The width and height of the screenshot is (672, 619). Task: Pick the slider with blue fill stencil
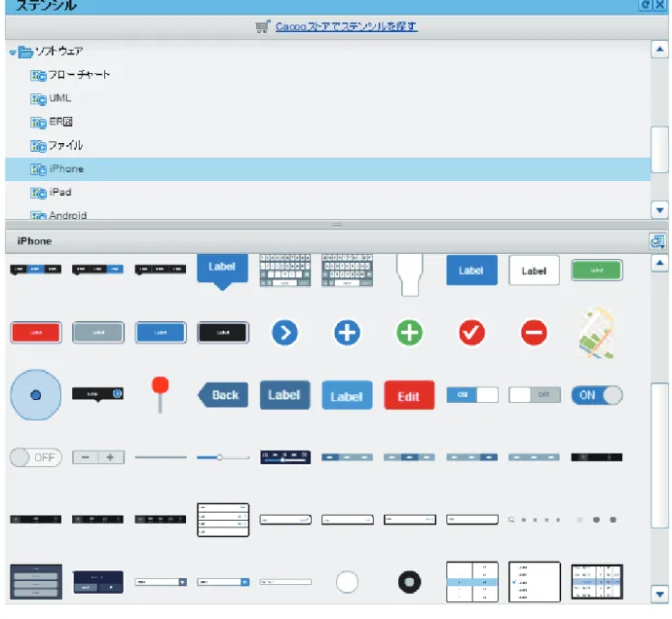(x=223, y=457)
